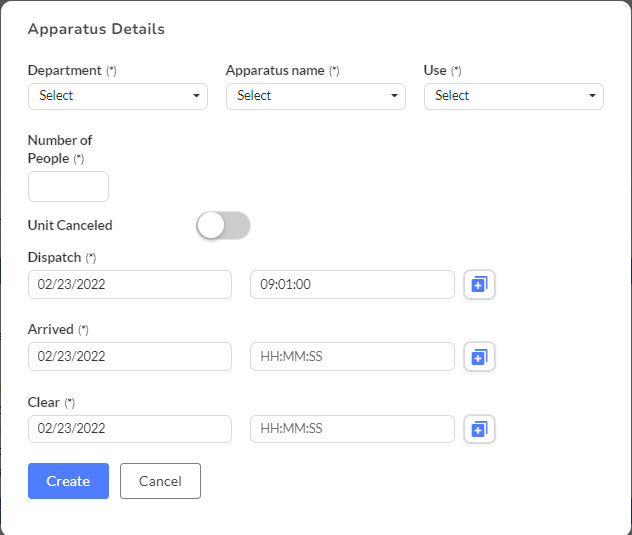Click the Clear HH:MM:SS time field
Viewport: 632px width, 535px height.
[352, 429]
